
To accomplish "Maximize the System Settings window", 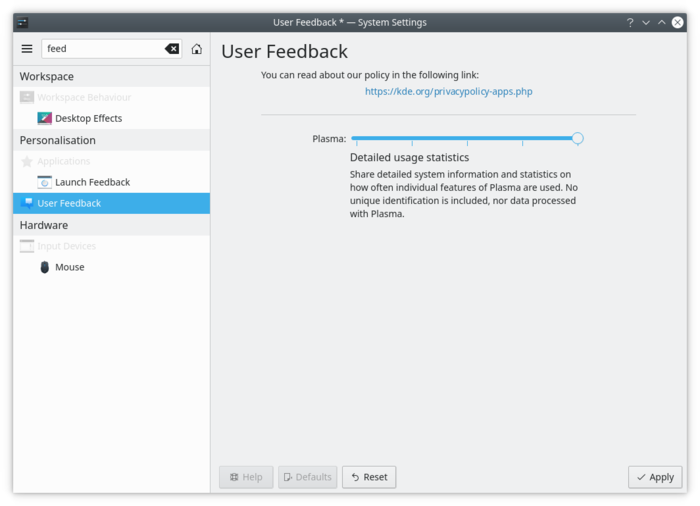I will point(662,22).
